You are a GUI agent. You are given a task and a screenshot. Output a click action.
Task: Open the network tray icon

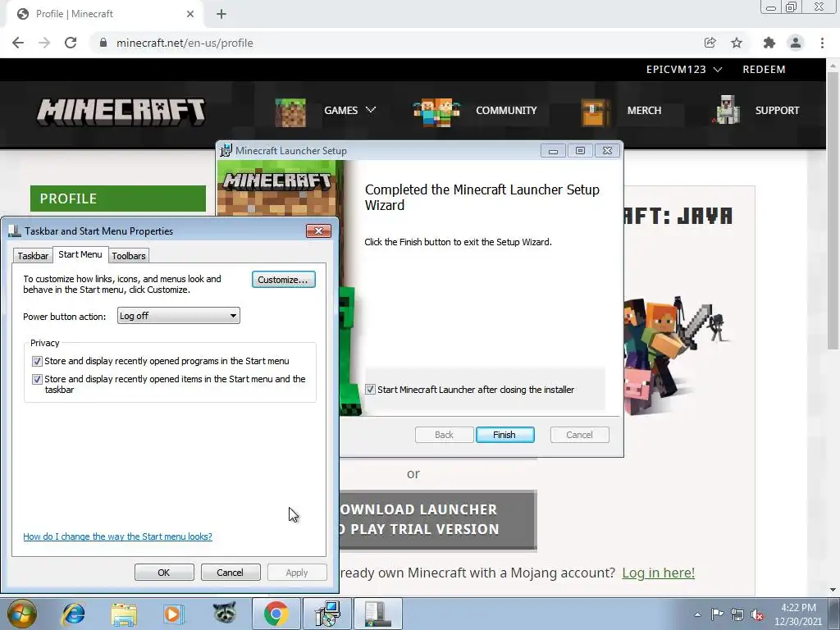(737, 614)
